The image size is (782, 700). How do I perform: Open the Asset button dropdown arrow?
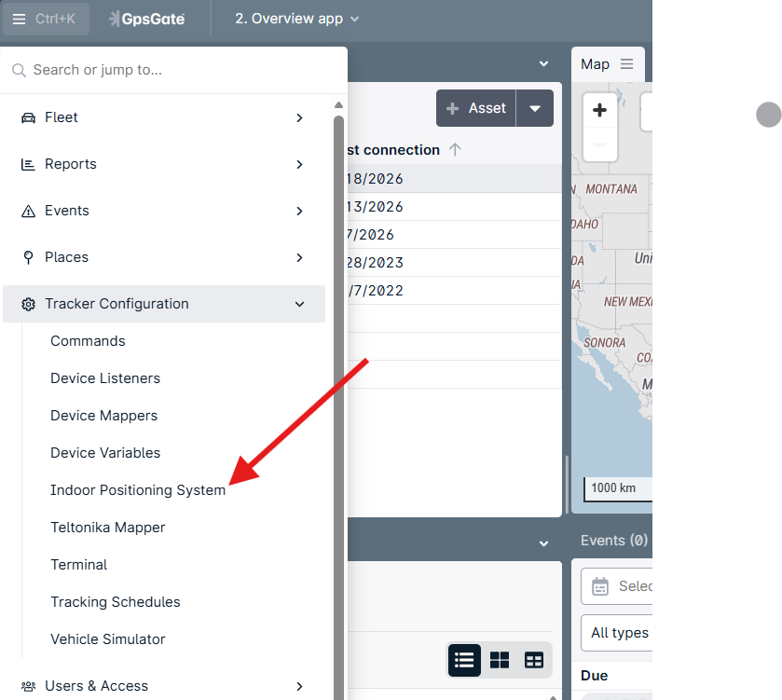click(x=535, y=108)
